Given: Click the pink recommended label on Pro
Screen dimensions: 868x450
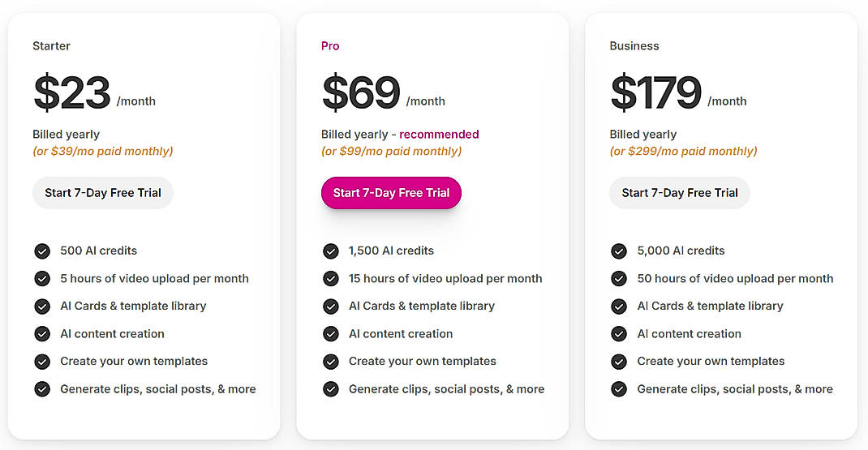Looking at the screenshot, I should pyautogui.click(x=439, y=135).
